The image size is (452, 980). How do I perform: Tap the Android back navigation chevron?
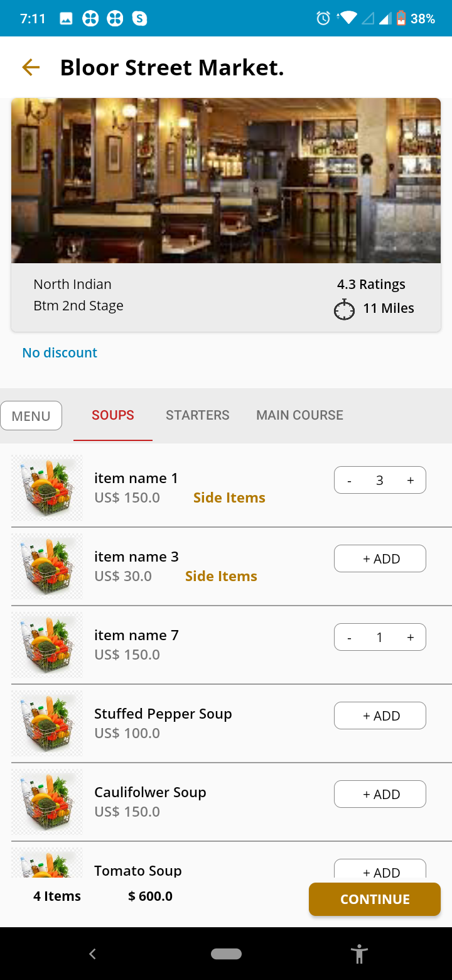pyautogui.click(x=92, y=954)
